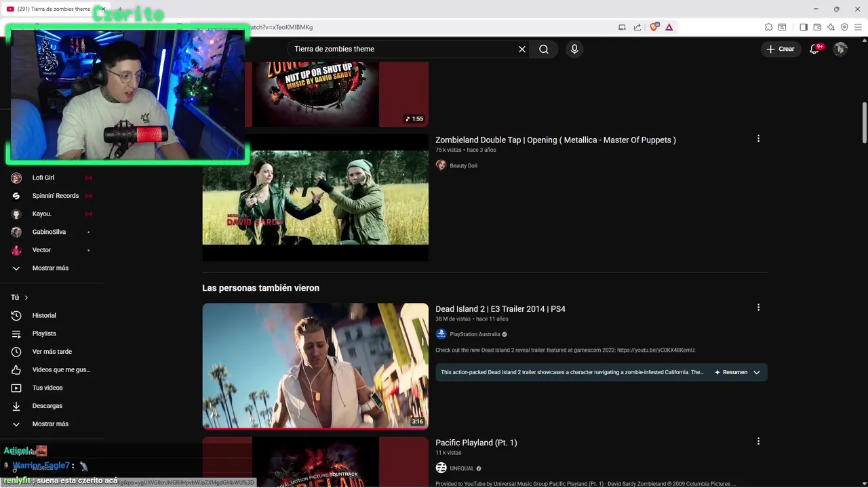The height and width of the screenshot is (488, 868).
Task: Play the Pacific Playland soundtrack thumbnail
Action: pos(315,462)
